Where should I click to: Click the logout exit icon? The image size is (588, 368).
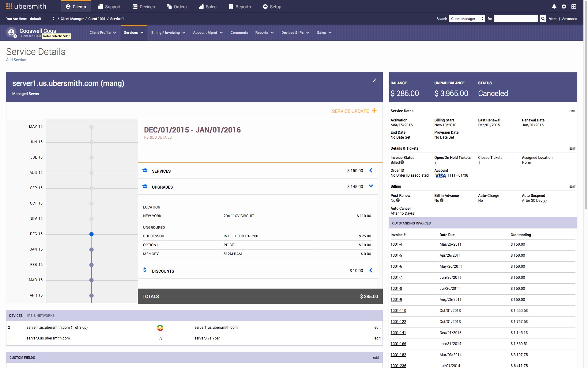pyautogui.click(x=574, y=6)
